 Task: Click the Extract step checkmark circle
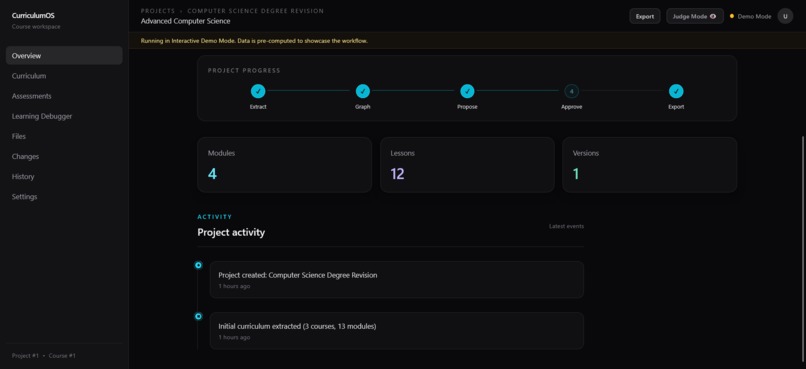coord(258,91)
